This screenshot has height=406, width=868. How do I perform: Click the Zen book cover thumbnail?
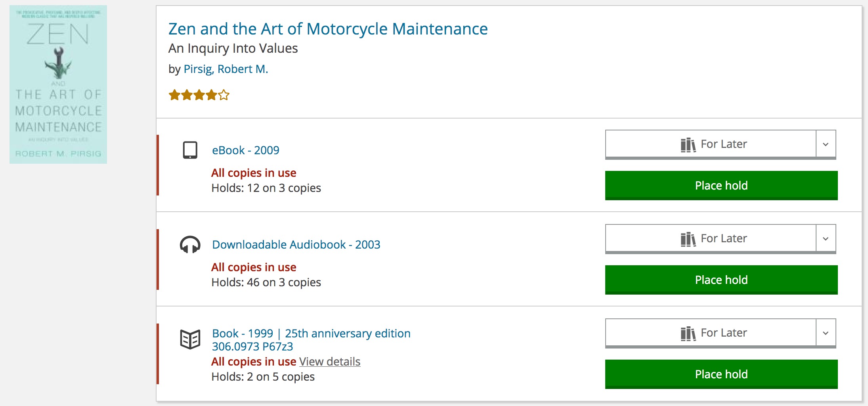[58, 84]
